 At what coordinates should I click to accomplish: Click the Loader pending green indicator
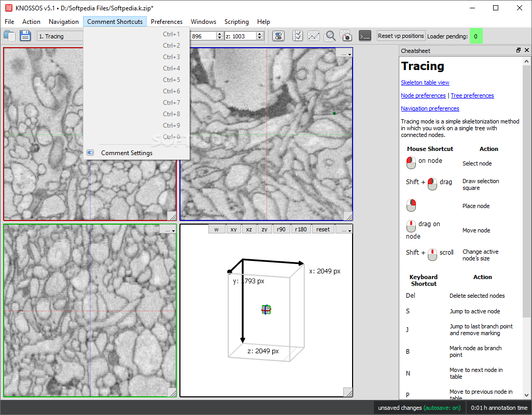pos(475,36)
